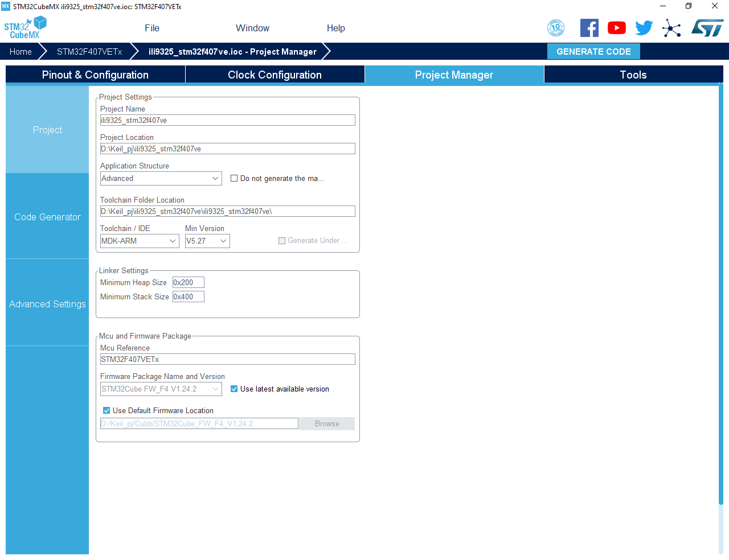The width and height of the screenshot is (729, 560).
Task: Click the firmware location path field
Action: (199, 423)
